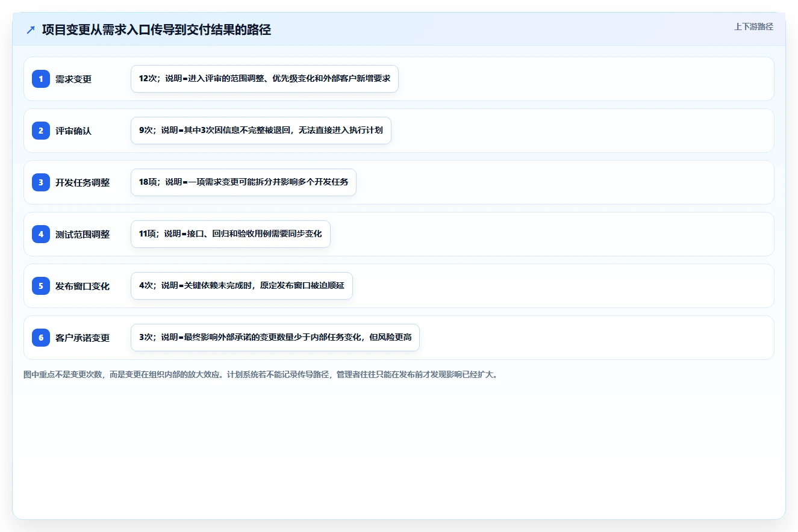798x532 pixels.
Task: Click the 客户承诺变更 step label
Action: [83, 338]
